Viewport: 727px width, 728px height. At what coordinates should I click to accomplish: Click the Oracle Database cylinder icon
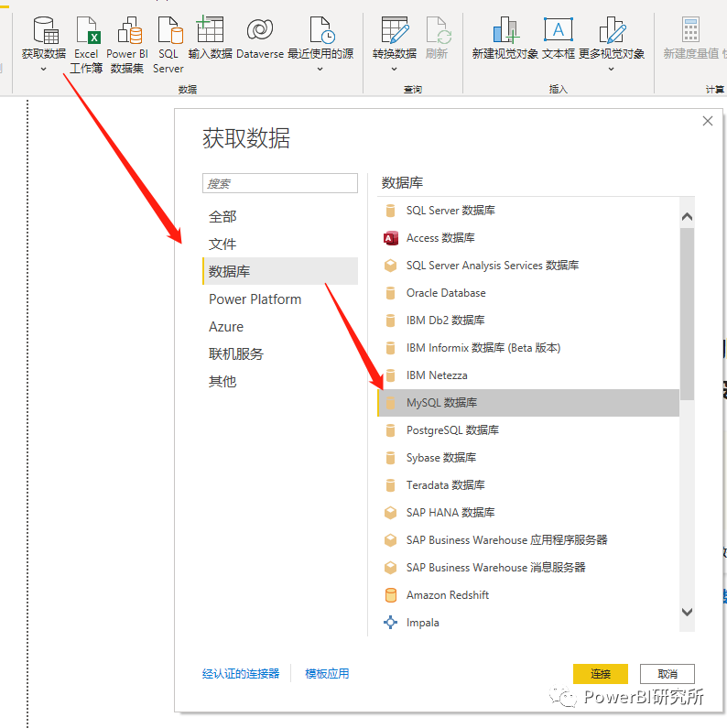click(x=390, y=293)
